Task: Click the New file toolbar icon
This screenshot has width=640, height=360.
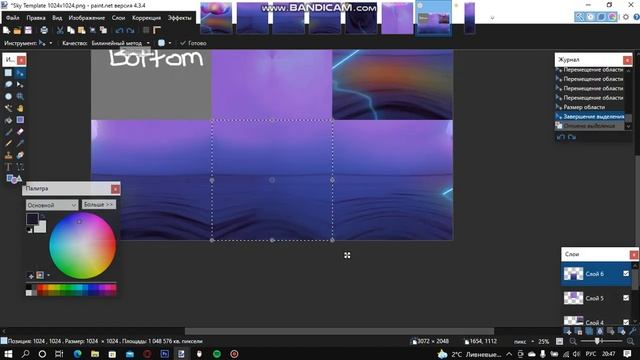Action: pos(7,30)
